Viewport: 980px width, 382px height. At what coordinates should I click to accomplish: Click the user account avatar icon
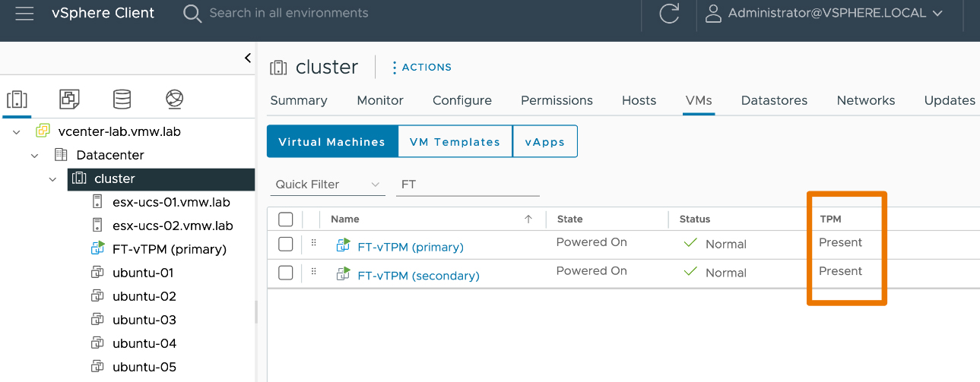tap(713, 13)
